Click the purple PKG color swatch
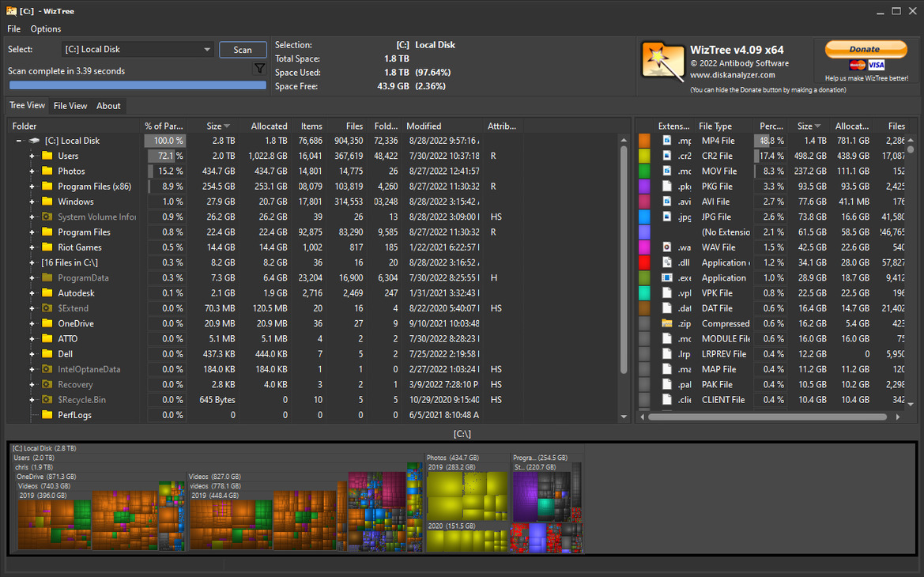 tap(644, 187)
